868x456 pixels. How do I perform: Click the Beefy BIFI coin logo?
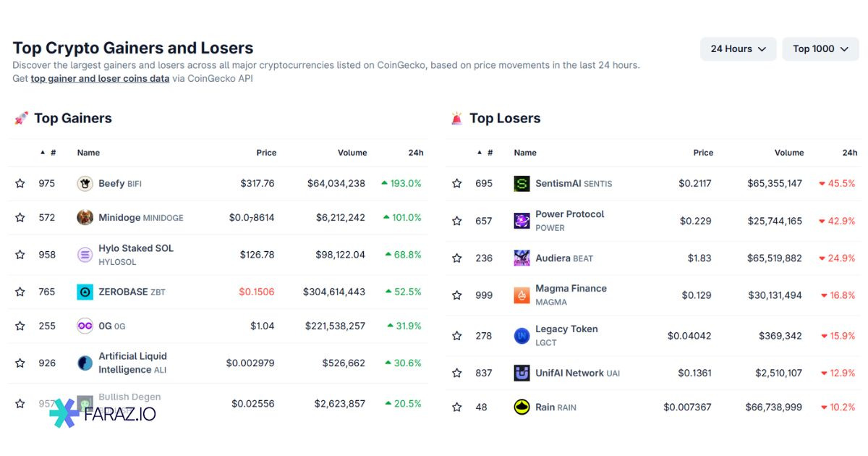coord(85,183)
